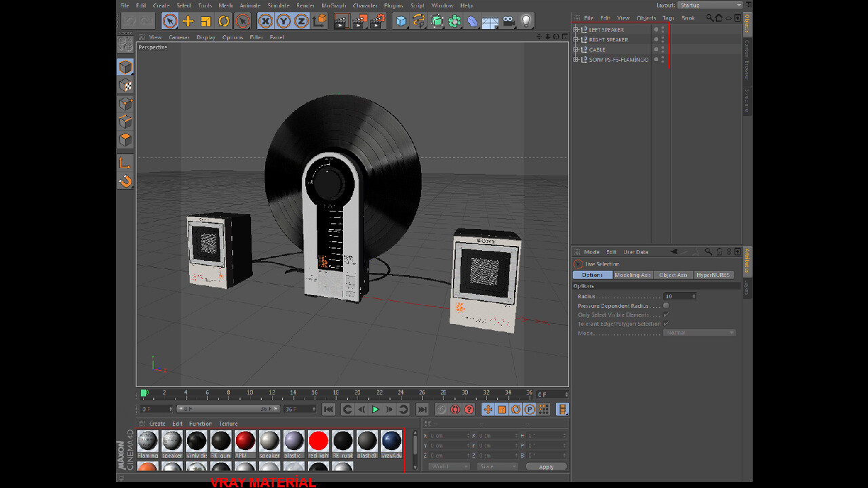Activate the Scale tool

click(x=205, y=21)
